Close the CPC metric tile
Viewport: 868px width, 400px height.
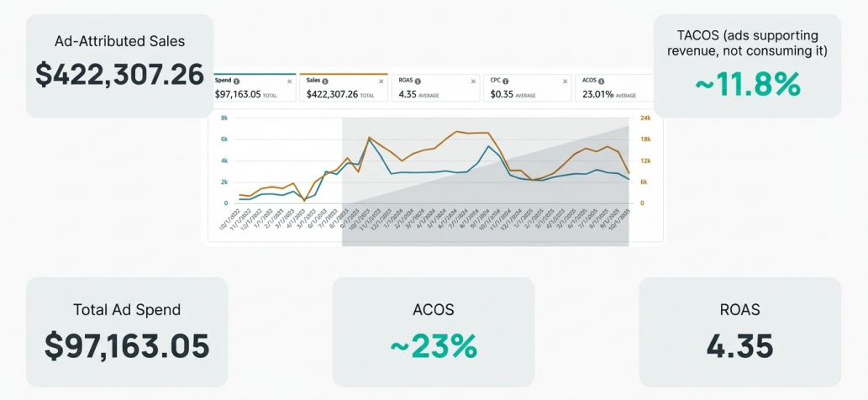565,82
